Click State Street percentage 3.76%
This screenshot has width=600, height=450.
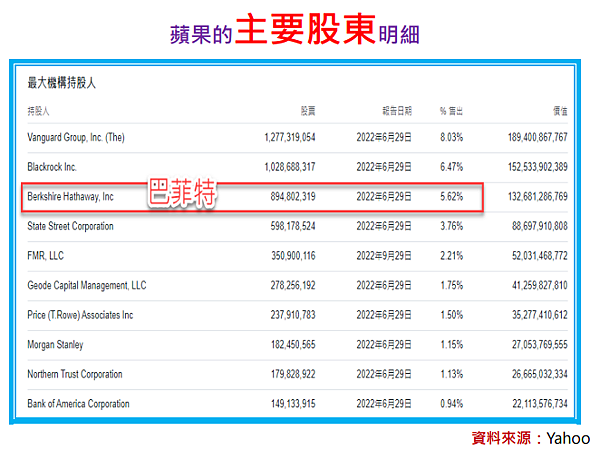[452, 226]
